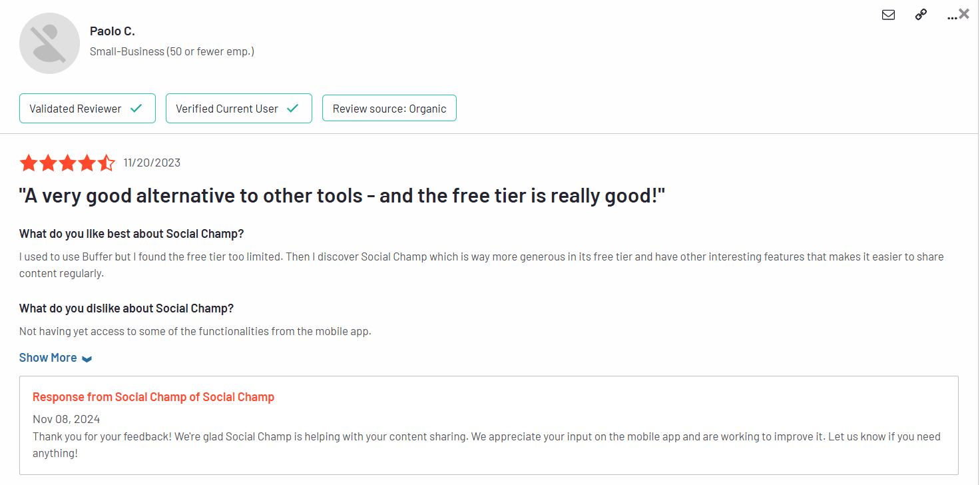Click the response date Nov 08, 2024

[x=66, y=419]
